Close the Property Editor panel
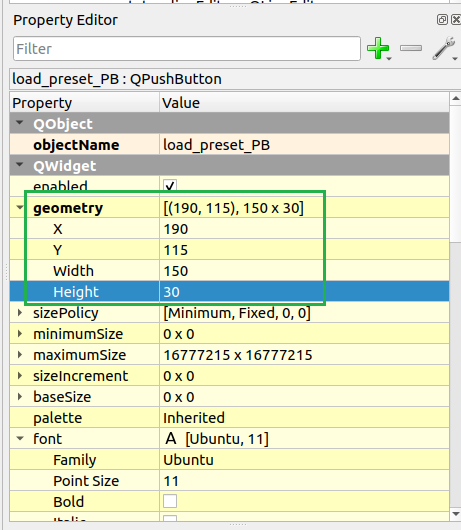461x530 pixels. (456, 20)
